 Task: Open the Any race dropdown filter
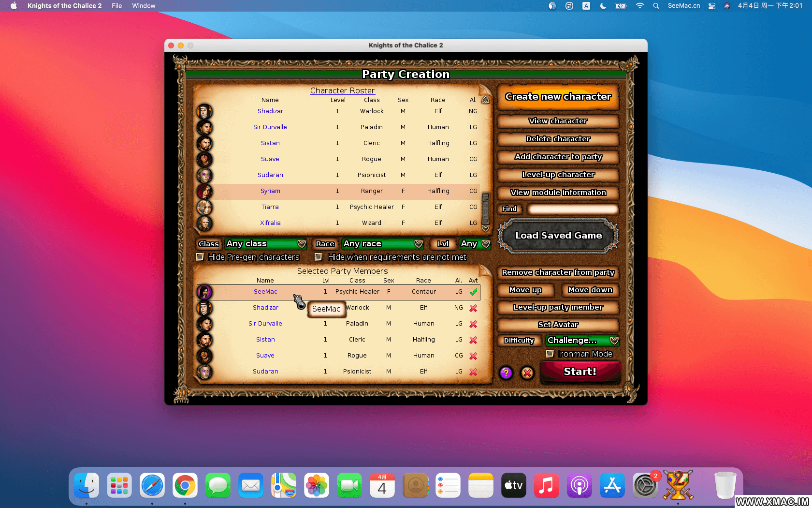coord(382,244)
